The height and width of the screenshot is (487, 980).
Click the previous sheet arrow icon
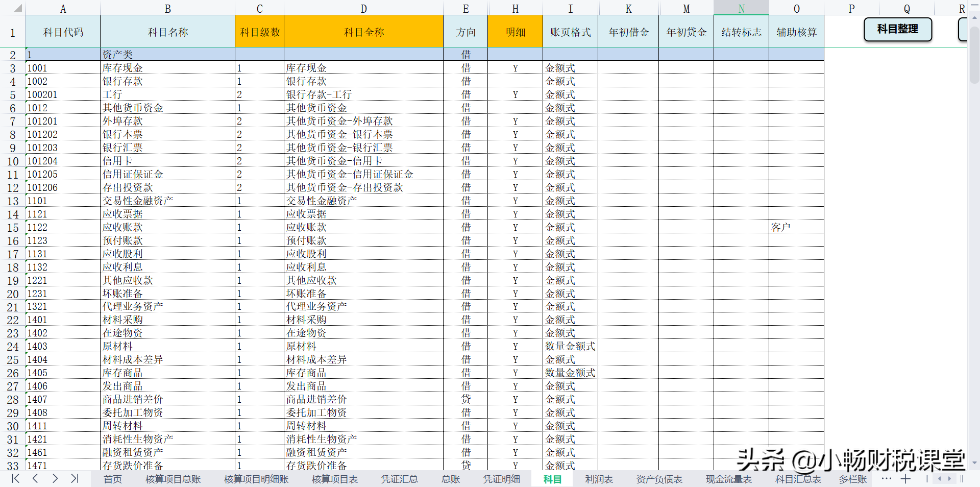(35, 479)
